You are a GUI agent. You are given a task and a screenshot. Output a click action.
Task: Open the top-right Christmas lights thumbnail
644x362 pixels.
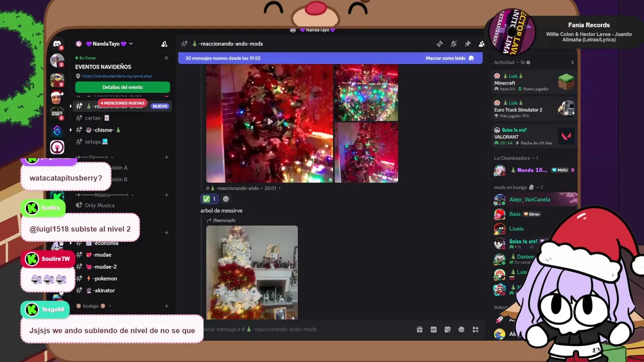(366, 93)
